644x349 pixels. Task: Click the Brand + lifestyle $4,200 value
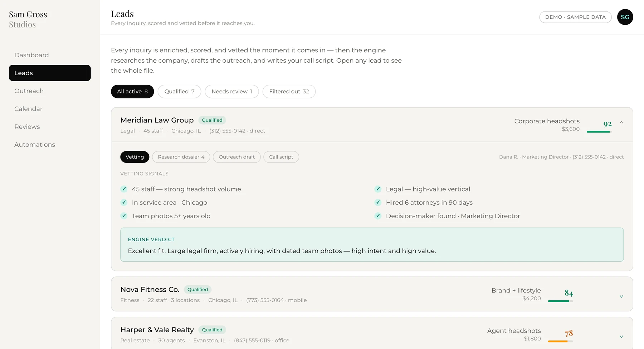516,294
